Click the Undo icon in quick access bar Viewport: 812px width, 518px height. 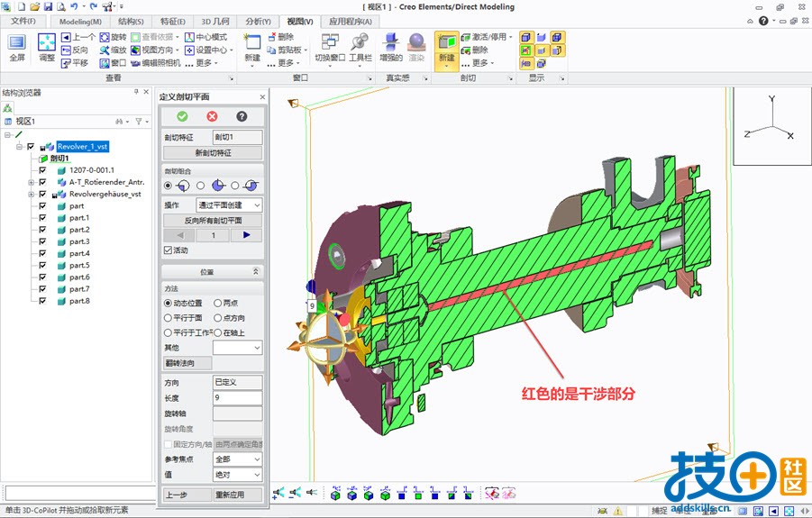(74, 6)
